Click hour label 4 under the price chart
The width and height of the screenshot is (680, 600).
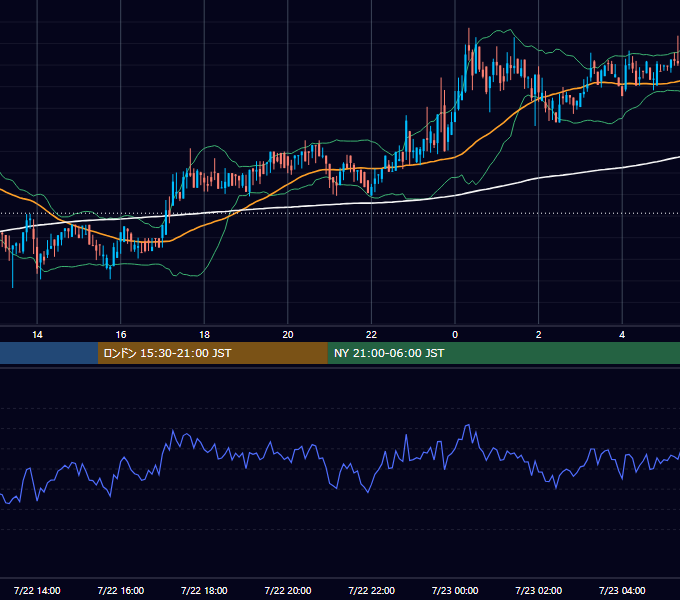pyautogui.click(x=622, y=335)
